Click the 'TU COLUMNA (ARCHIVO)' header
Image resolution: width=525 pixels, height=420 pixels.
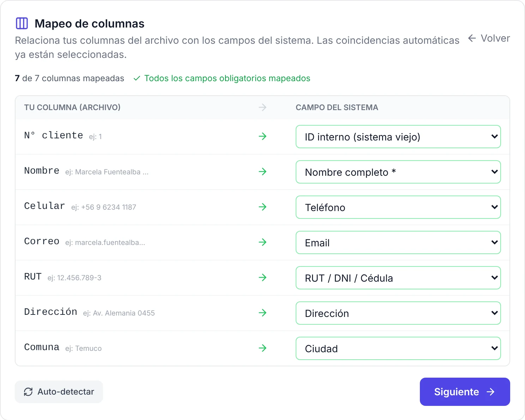[x=72, y=107]
